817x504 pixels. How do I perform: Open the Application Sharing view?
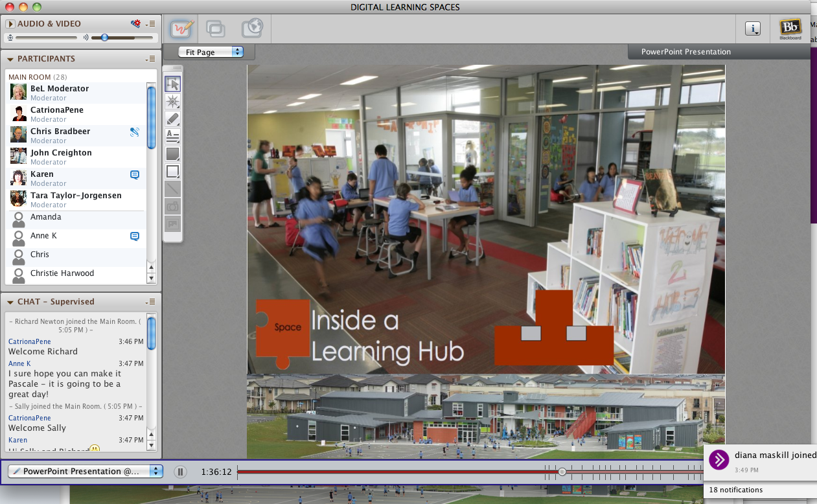pyautogui.click(x=216, y=29)
